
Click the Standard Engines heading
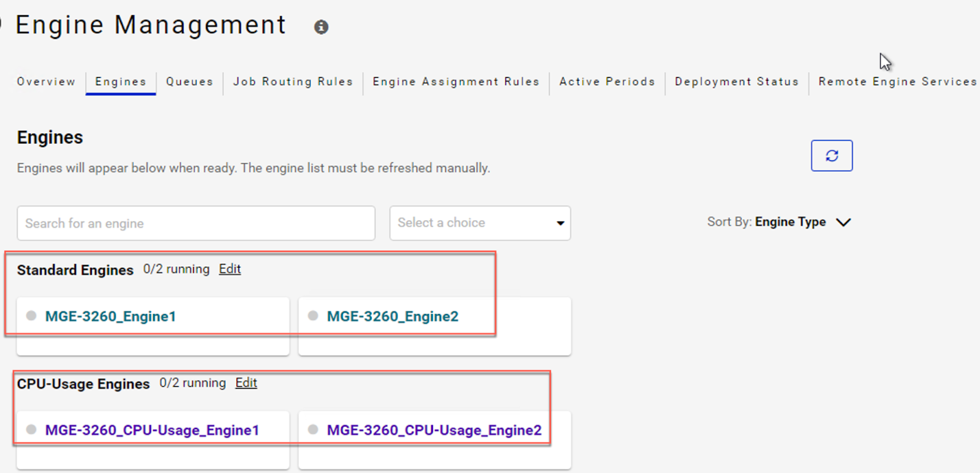pos(75,270)
